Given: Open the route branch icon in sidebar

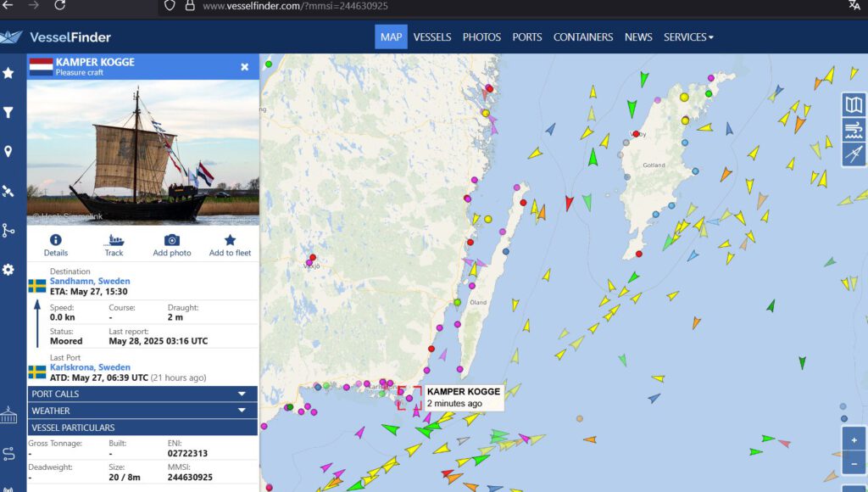Looking at the screenshot, I should 8,231.
